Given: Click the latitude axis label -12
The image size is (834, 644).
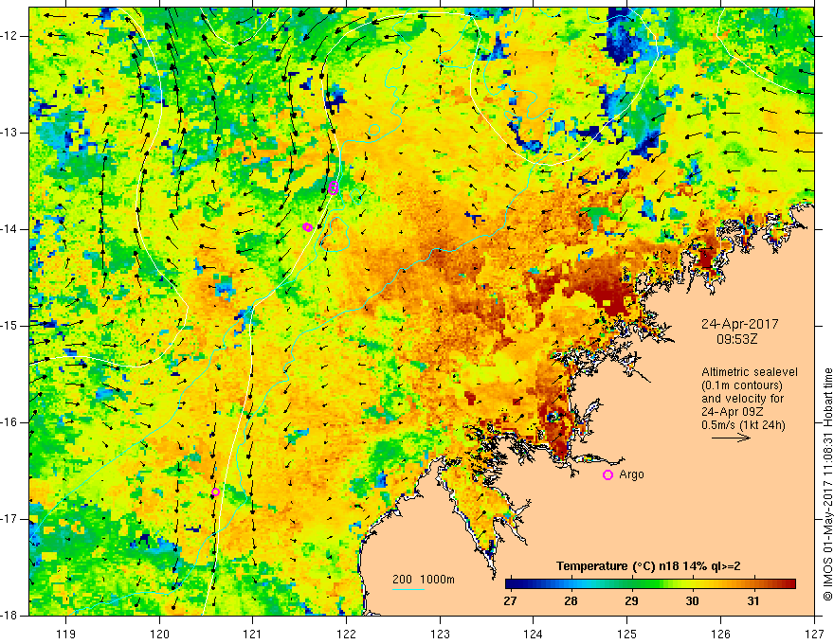Looking at the screenshot, I should click(9, 36).
